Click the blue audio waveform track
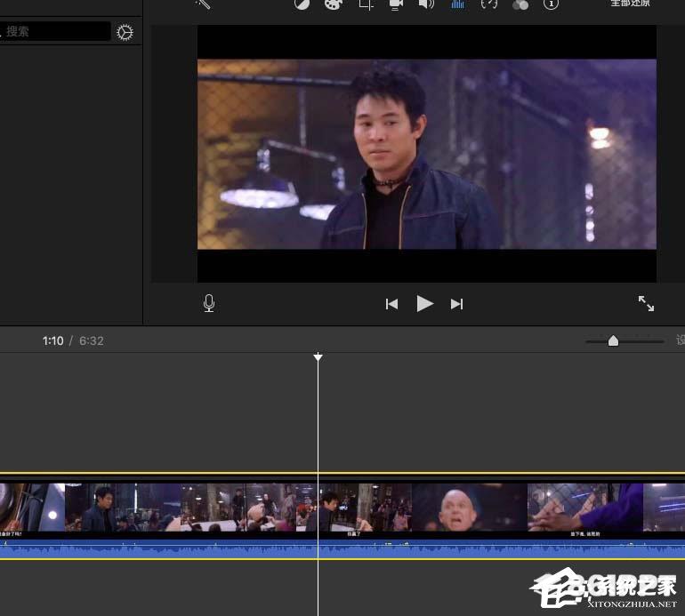The image size is (685, 616). click(342, 549)
